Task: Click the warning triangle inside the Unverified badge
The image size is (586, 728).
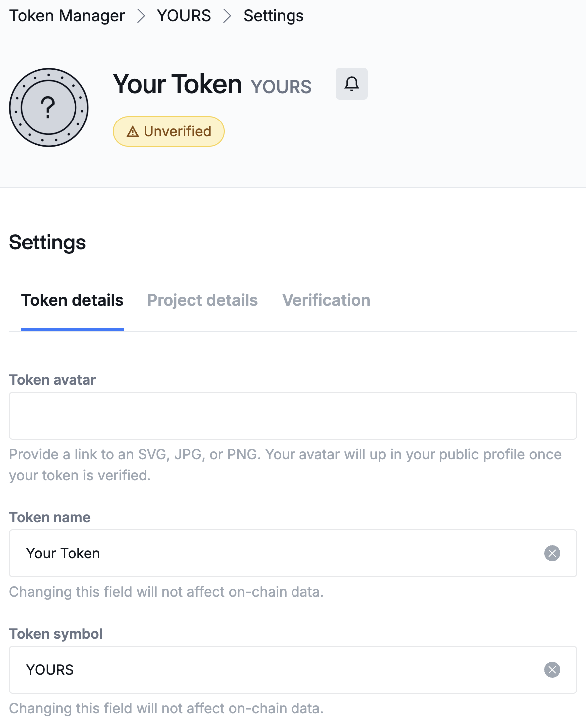Action: (133, 131)
